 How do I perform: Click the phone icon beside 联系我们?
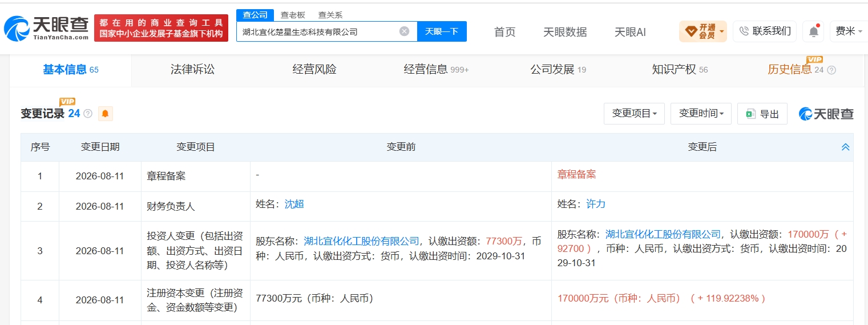click(x=744, y=31)
